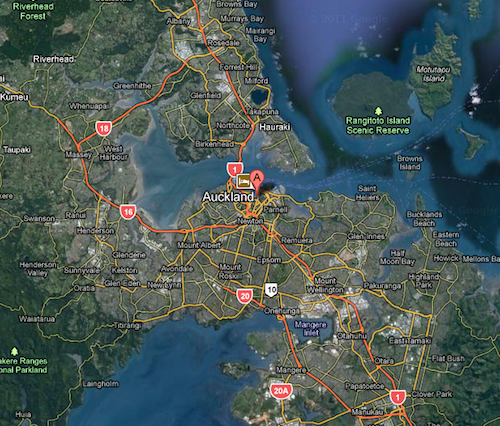Screen dimensions: 500x426
Task: Click the Otara label
Action: click(384, 361)
